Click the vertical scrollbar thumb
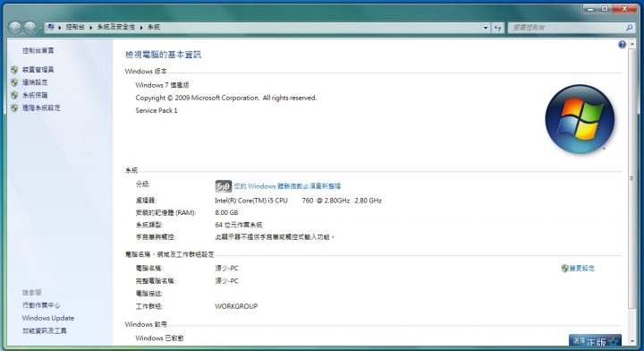 coord(631,178)
